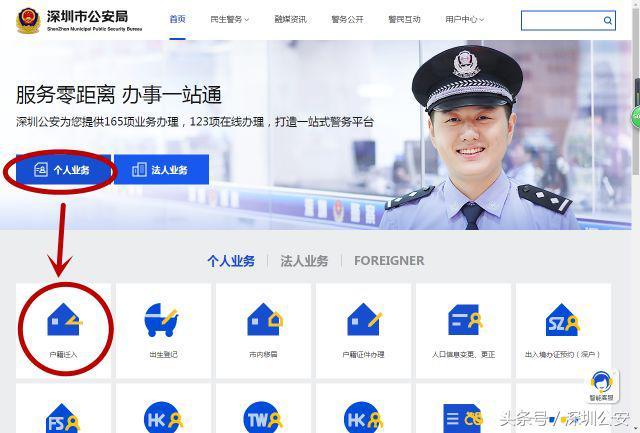Open the 警务公开 nav item

tap(347, 19)
